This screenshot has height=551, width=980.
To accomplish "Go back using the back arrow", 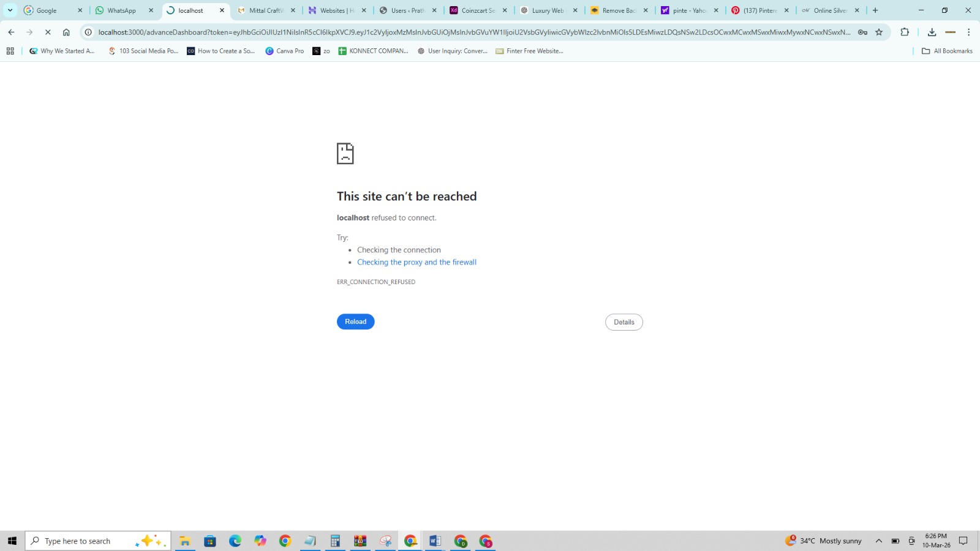I will [x=11, y=32].
